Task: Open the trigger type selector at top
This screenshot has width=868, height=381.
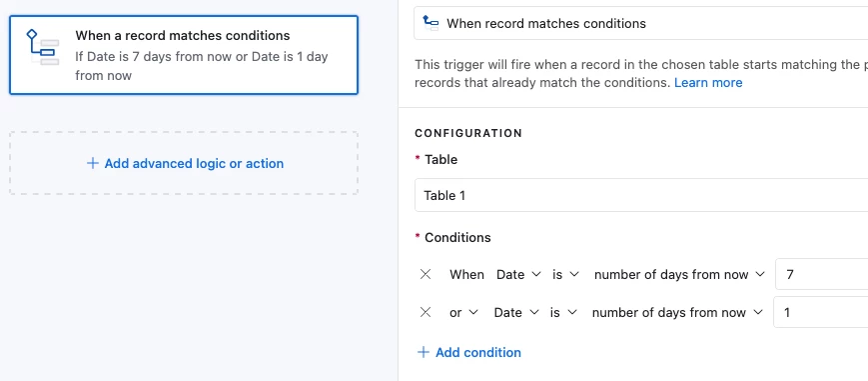Action: [641, 23]
